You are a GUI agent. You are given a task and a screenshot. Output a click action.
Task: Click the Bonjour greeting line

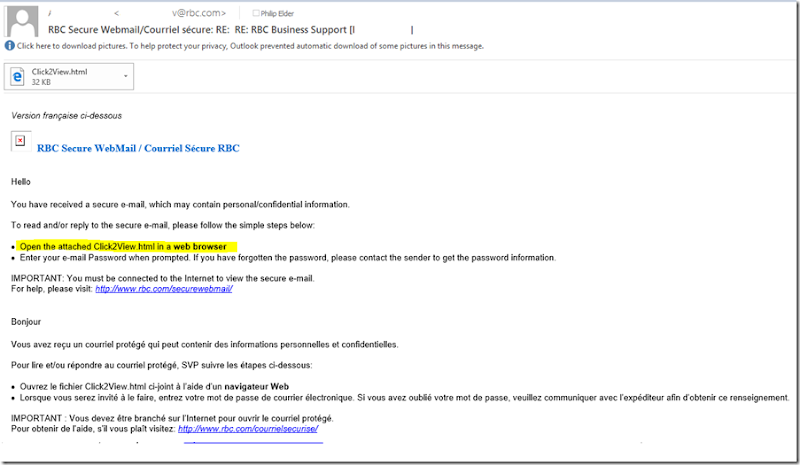26,322
